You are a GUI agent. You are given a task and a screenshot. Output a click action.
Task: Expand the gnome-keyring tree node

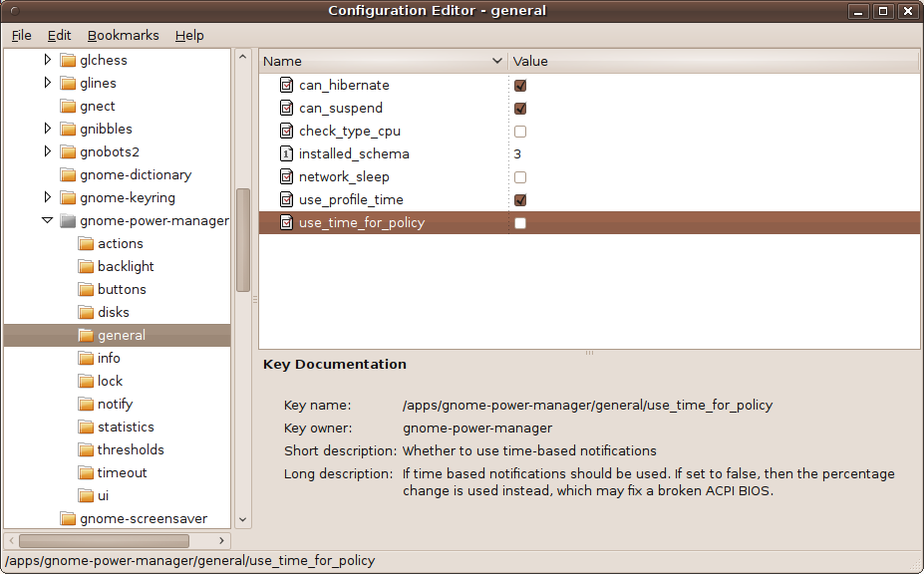48,197
